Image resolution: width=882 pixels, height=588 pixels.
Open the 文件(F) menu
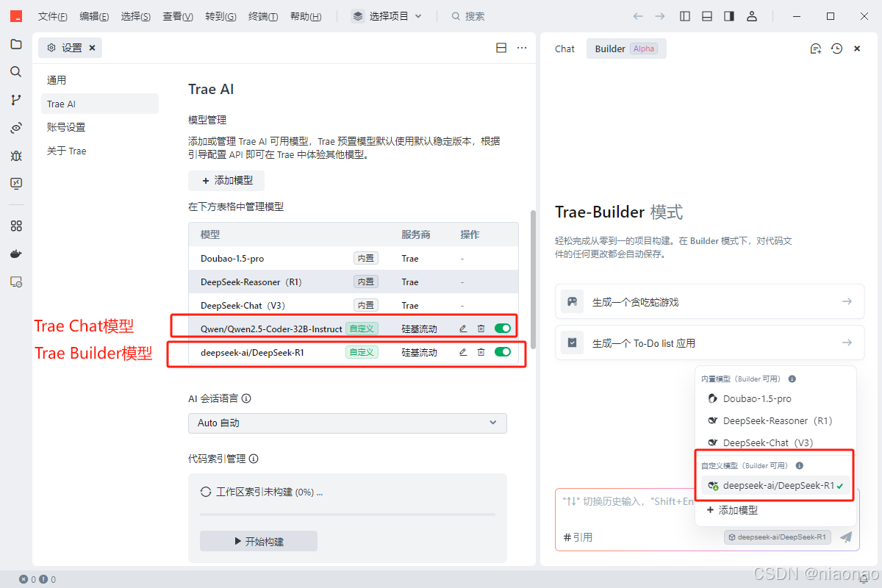[53, 16]
